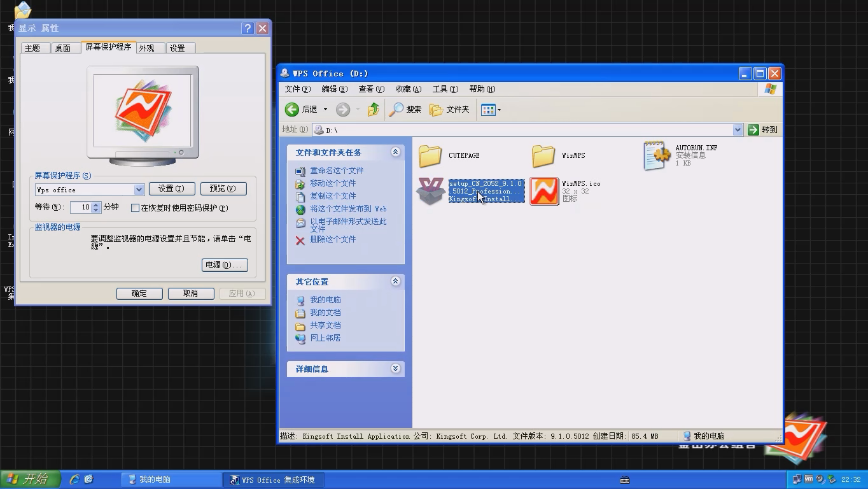Select the 屏幕保护程序 tab

(108, 47)
